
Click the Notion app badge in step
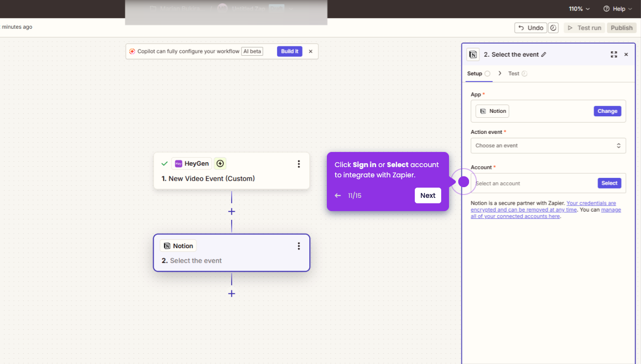pos(178,246)
